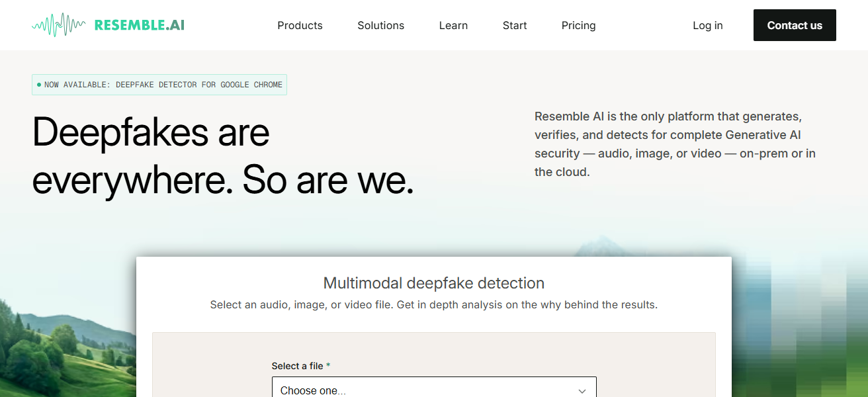Click the 'Select an audio, image, or video' subtitle
Viewport: 868px width, 397px height.
click(x=433, y=305)
